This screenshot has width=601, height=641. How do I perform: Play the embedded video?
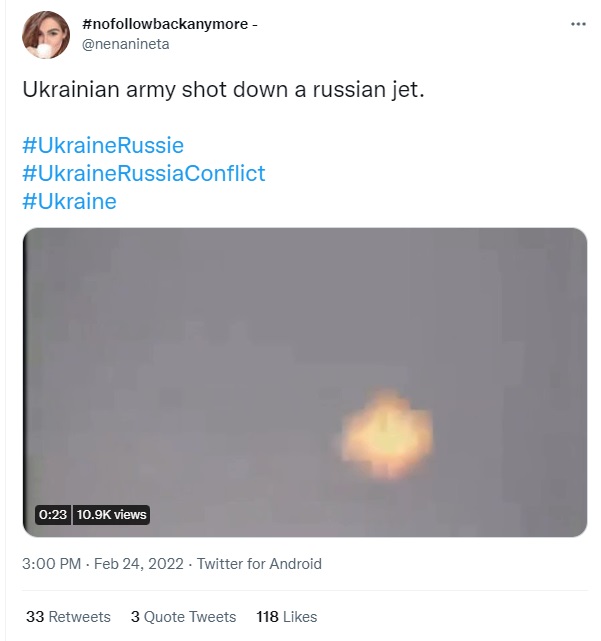(304, 382)
